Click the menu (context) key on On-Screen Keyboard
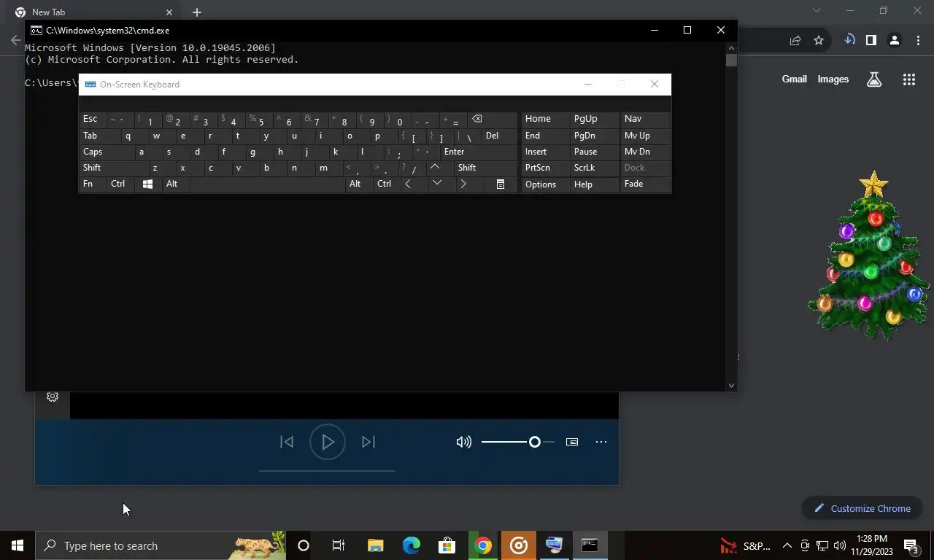This screenshot has width=934, height=560. coord(501,184)
